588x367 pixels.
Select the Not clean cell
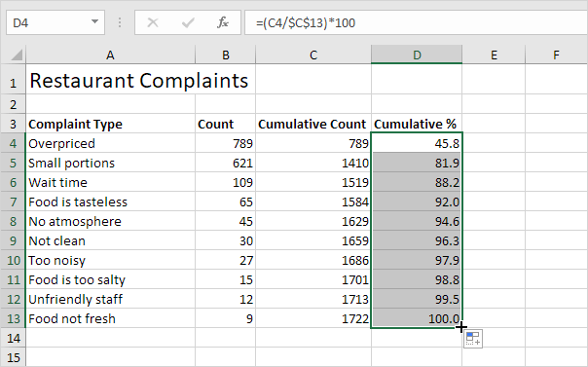point(110,240)
